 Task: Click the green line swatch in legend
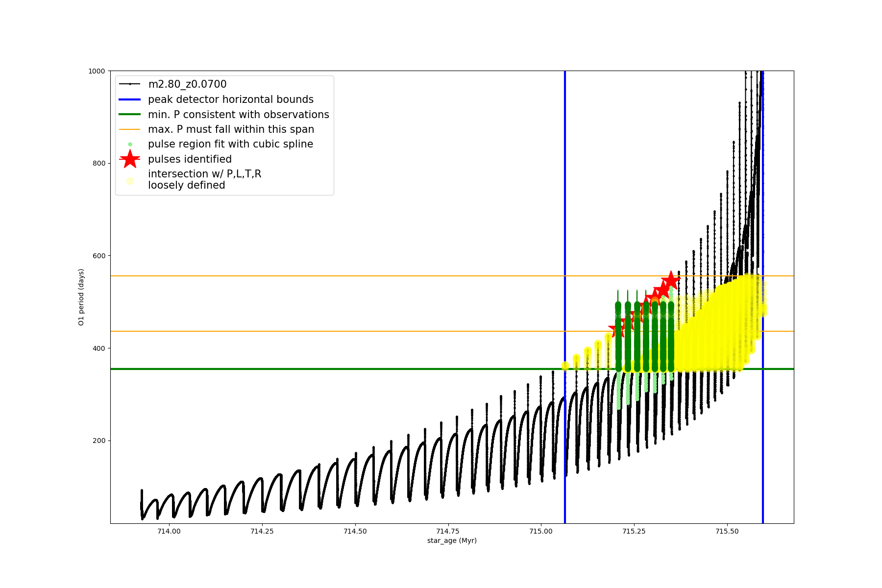tap(130, 115)
